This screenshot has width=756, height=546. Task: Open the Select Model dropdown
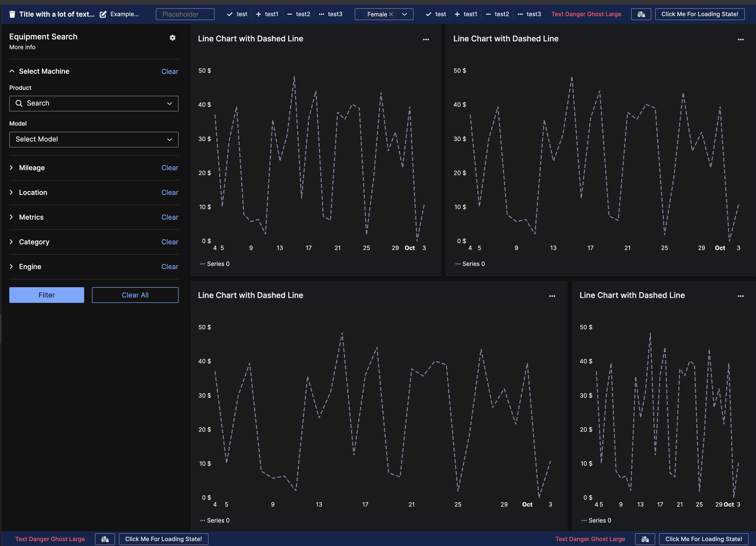coord(94,139)
